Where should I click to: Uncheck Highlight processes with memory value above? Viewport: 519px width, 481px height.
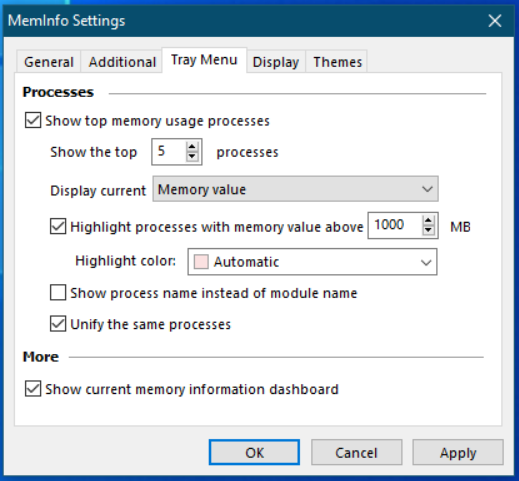tap(58, 226)
